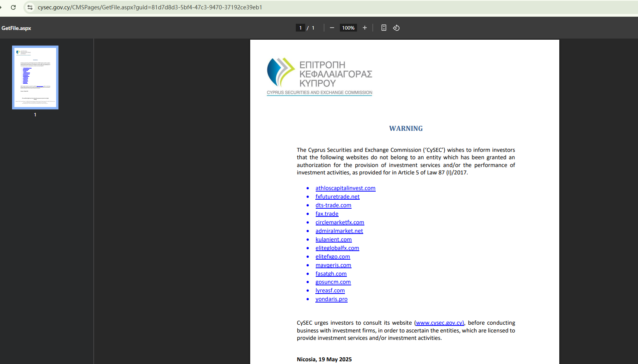Open the www.cysec.gov.cy website link
Viewport: 638px width, 364px height.
pyautogui.click(x=440, y=323)
